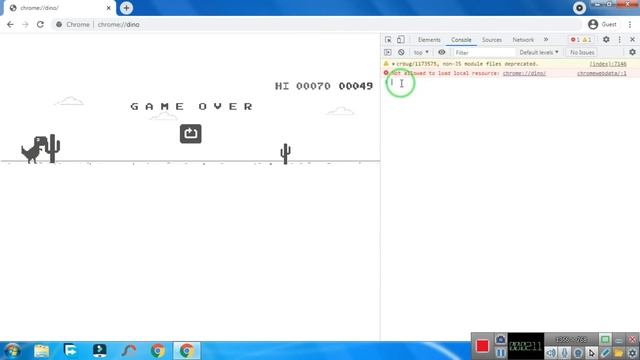Expand the more DevTools tabs chevron

pyautogui.click(x=546, y=40)
